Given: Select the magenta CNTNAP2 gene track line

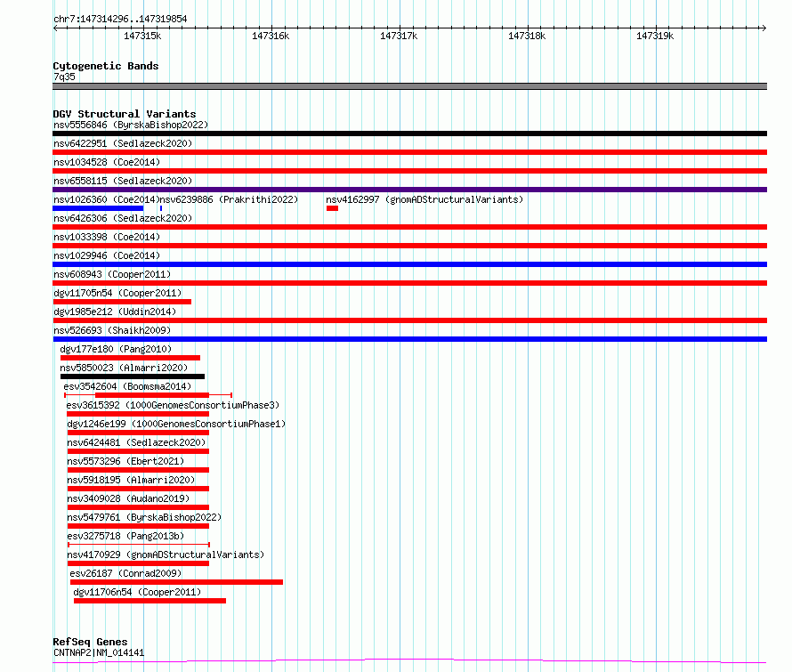Looking at the screenshot, I should tap(409, 661).
